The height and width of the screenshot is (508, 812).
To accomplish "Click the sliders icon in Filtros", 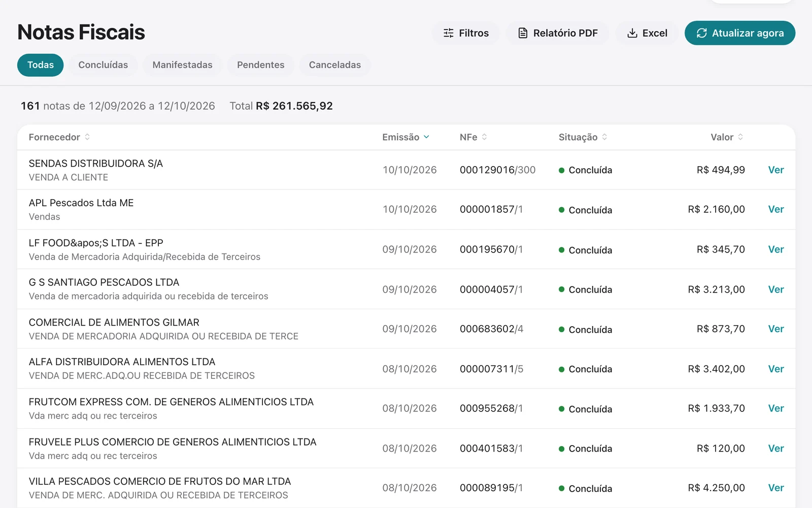I will [449, 33].
